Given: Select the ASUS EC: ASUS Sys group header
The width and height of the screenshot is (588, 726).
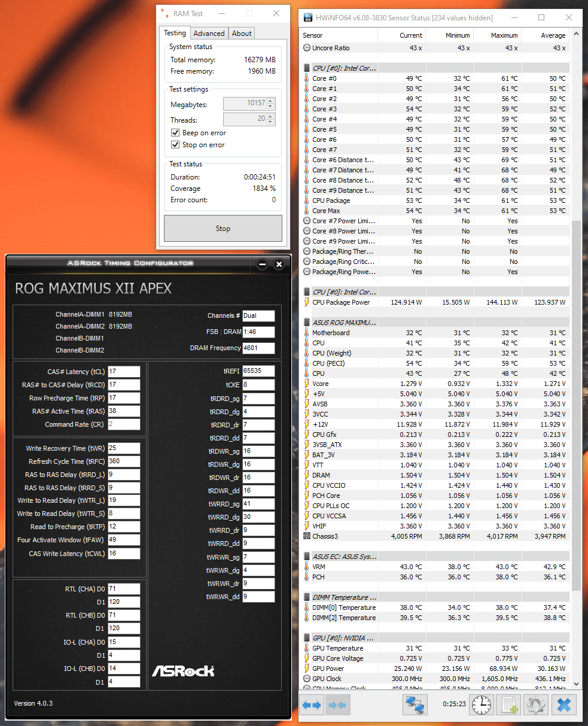Looking at the screenshot, I should 435,557.
